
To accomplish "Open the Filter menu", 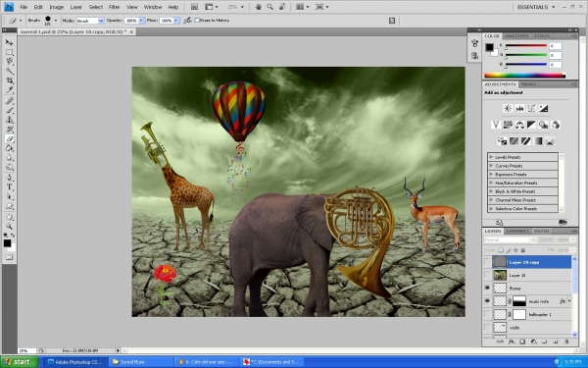I will pos(114,7).
